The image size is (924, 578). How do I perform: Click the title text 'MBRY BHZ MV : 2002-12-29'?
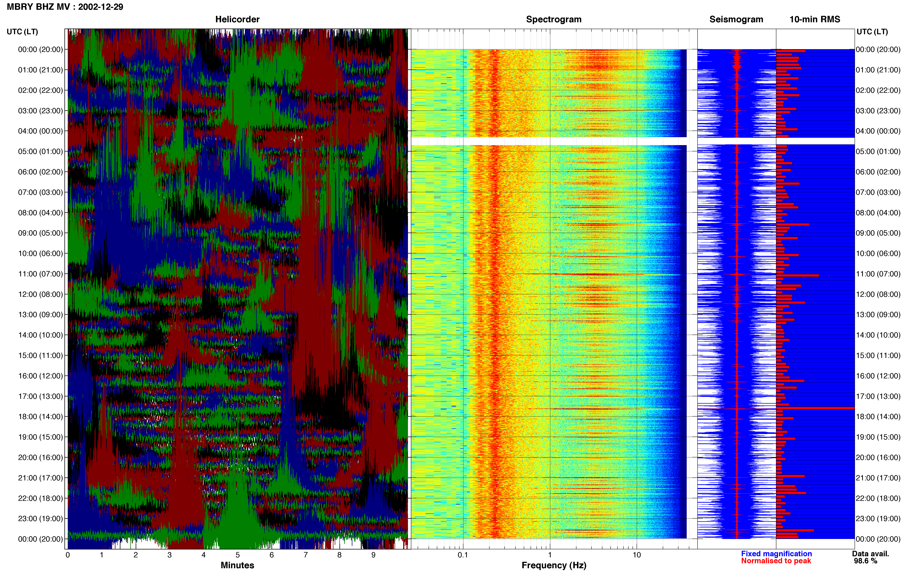pos(65,7)
